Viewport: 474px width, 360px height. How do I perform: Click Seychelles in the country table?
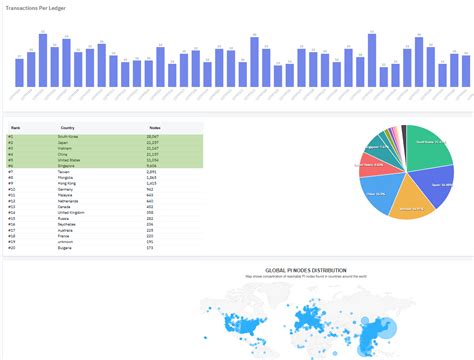[x=67, y=224]
